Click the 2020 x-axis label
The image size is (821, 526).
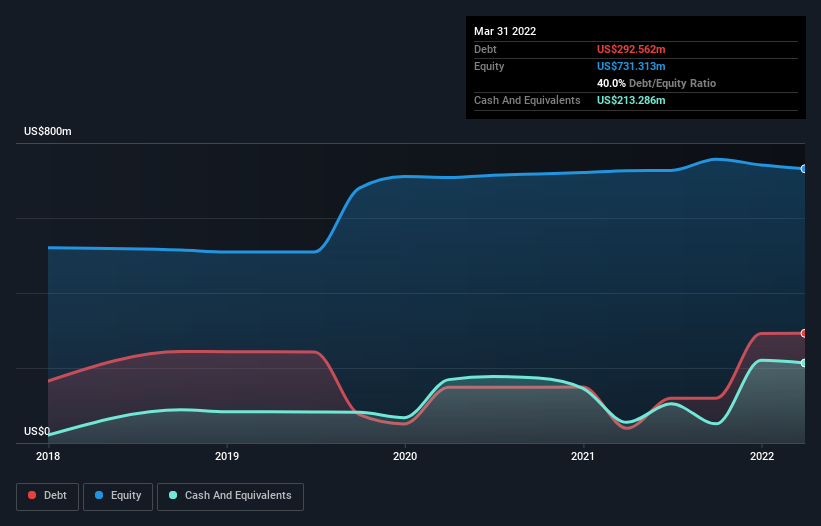coord(405,456)
